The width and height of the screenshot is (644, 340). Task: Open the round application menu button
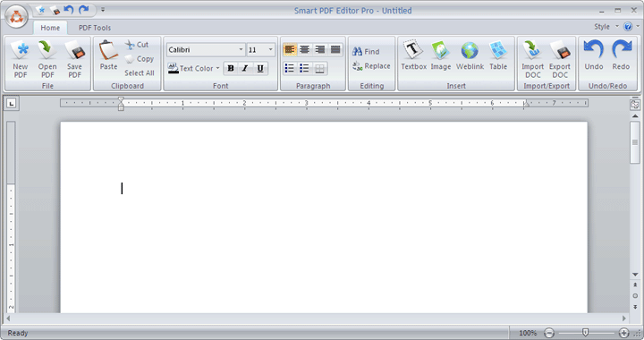(x=16, y=17)
